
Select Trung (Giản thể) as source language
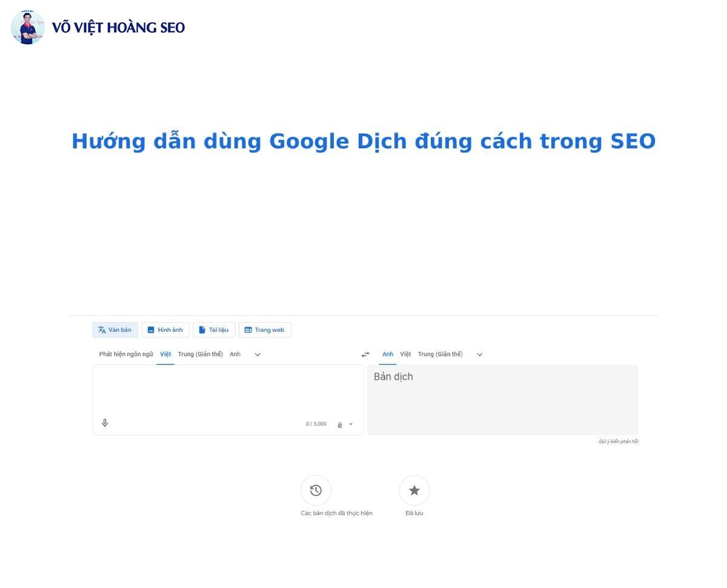point(200,354)
